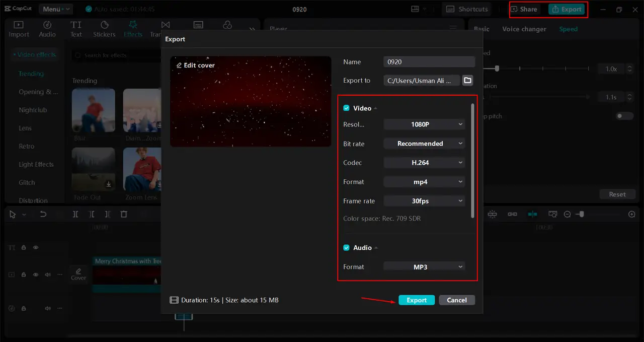Viewport: 644px width, 342px height.
Task: Open the Shortcuts button
Action: (467, 9)
